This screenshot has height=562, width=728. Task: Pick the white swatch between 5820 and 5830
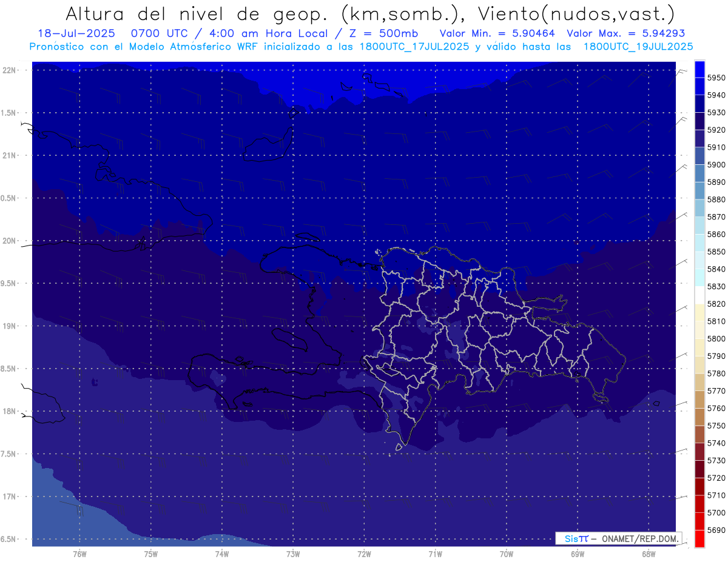pos(699,295)
